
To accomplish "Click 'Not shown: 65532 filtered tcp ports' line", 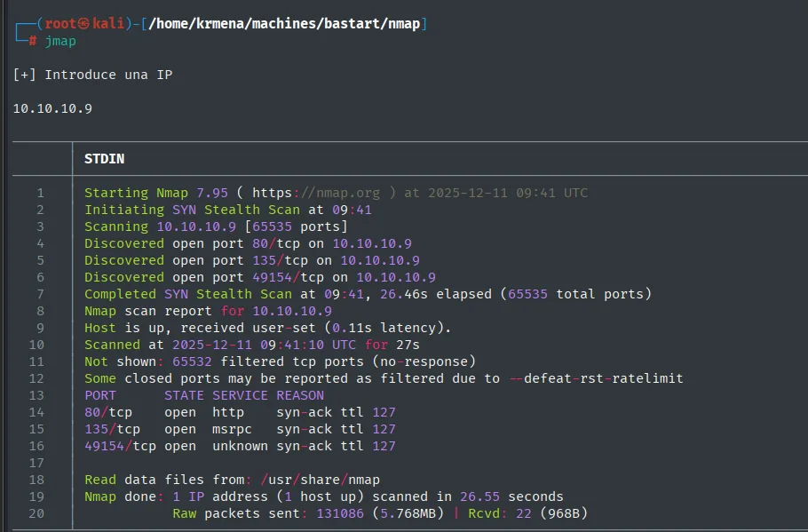I will 280,361.
